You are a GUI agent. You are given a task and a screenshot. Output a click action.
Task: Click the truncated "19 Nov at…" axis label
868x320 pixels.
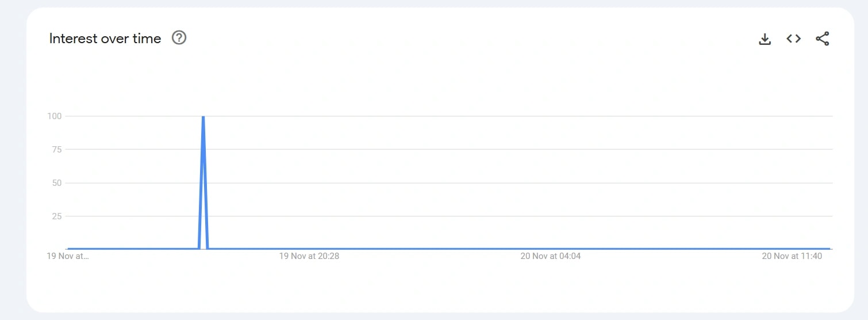(68, 256)
